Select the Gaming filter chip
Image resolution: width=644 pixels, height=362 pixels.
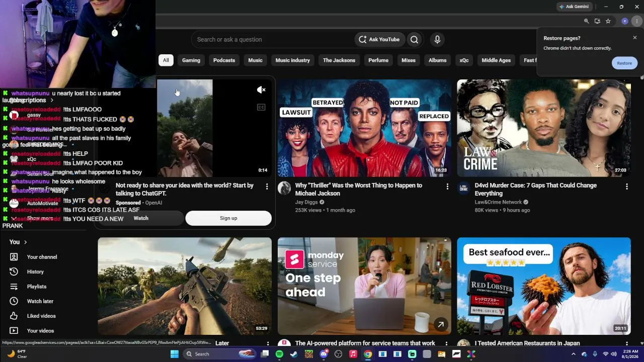click(x=191, y=60)
